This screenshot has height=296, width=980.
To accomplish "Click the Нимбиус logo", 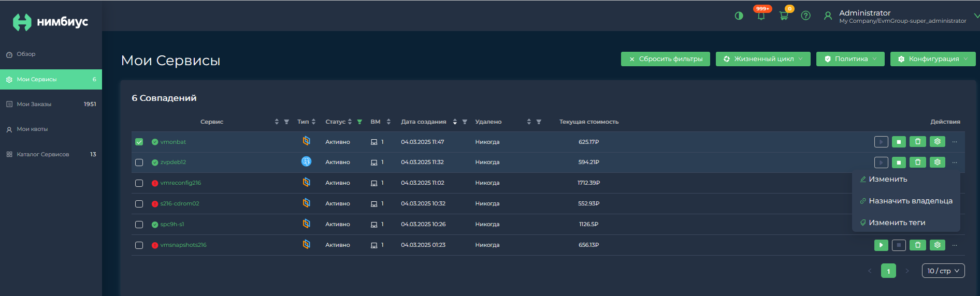I will click(x=50, y=22).
